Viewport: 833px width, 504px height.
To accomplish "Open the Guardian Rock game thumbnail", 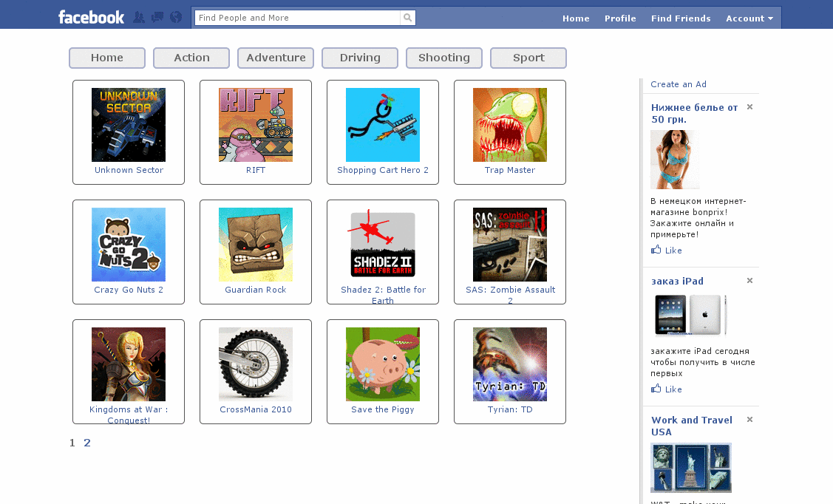I will 256,245.
